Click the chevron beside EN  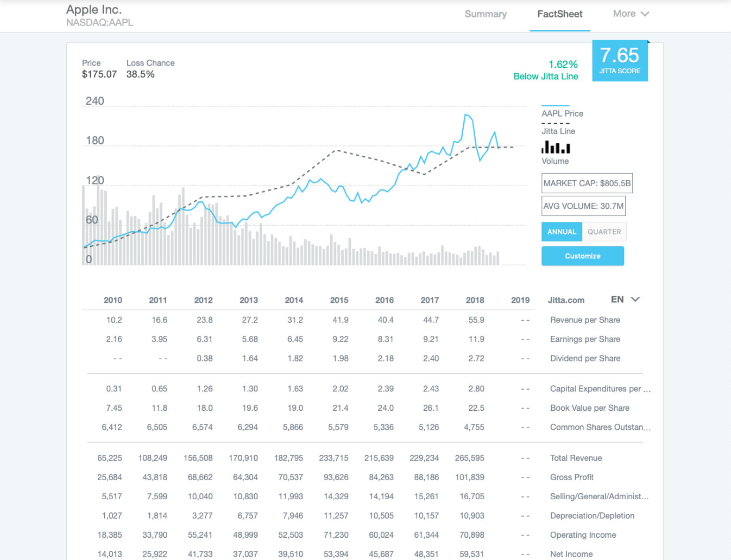[x=635, y=300]
